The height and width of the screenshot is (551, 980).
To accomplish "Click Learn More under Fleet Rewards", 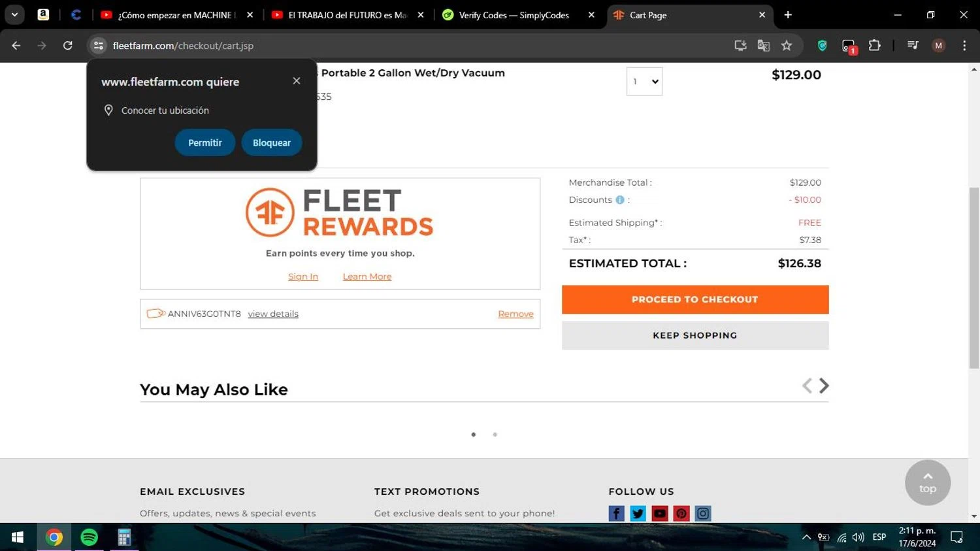I will pyautogui.click(x=367, y=276).
